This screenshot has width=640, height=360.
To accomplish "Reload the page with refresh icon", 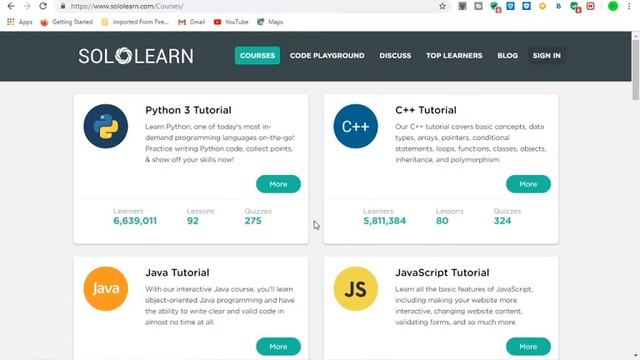I will (43, 6).
